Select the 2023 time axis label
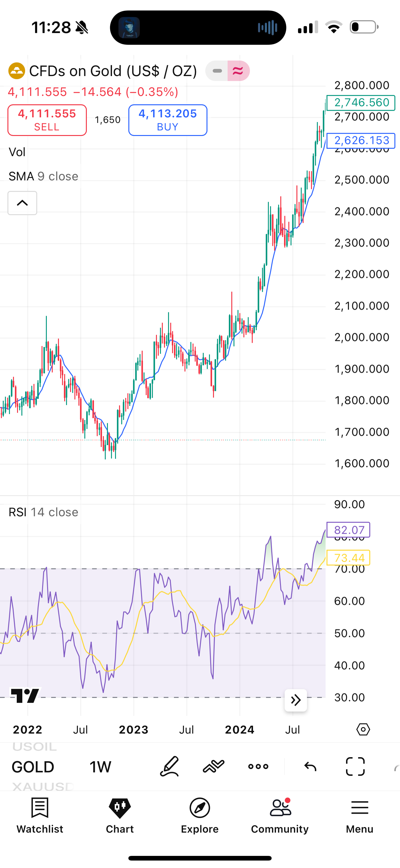The width and height of the screenshot is (400, 868). pos(134,730)
